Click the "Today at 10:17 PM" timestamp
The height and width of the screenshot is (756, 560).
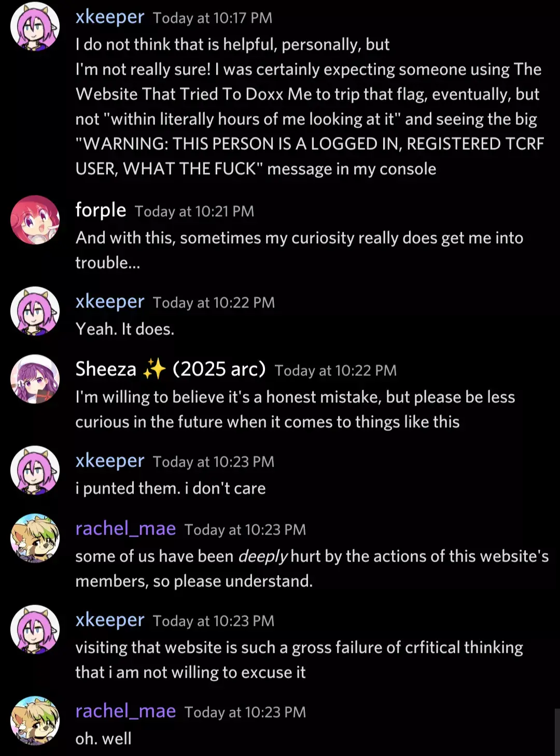[212, 18]
